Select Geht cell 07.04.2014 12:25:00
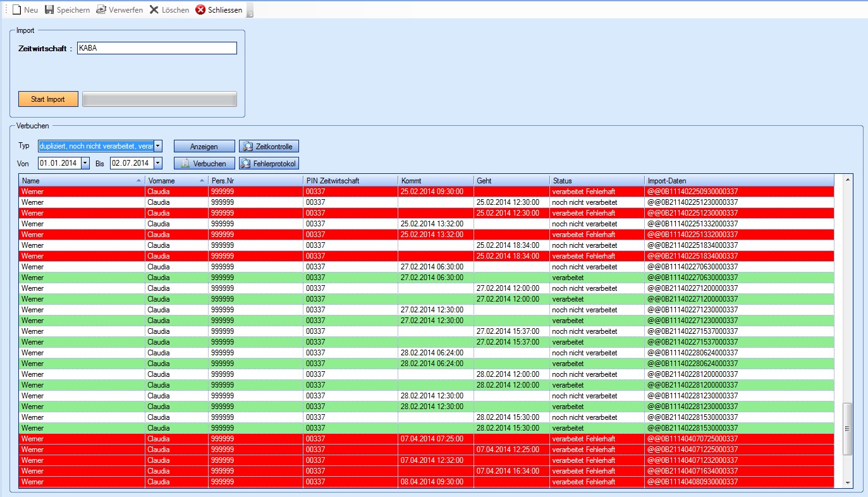The image size is (868, 497). pos(511,449)
